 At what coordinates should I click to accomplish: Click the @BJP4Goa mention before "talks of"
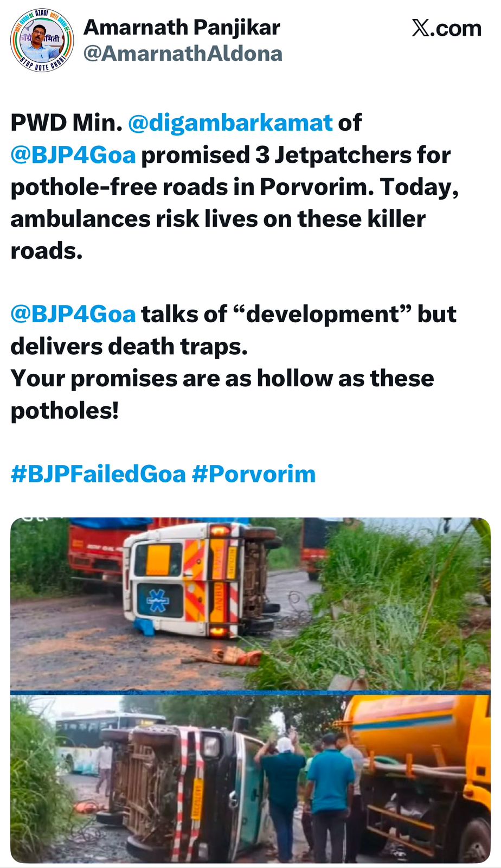[x=73, y=314]
